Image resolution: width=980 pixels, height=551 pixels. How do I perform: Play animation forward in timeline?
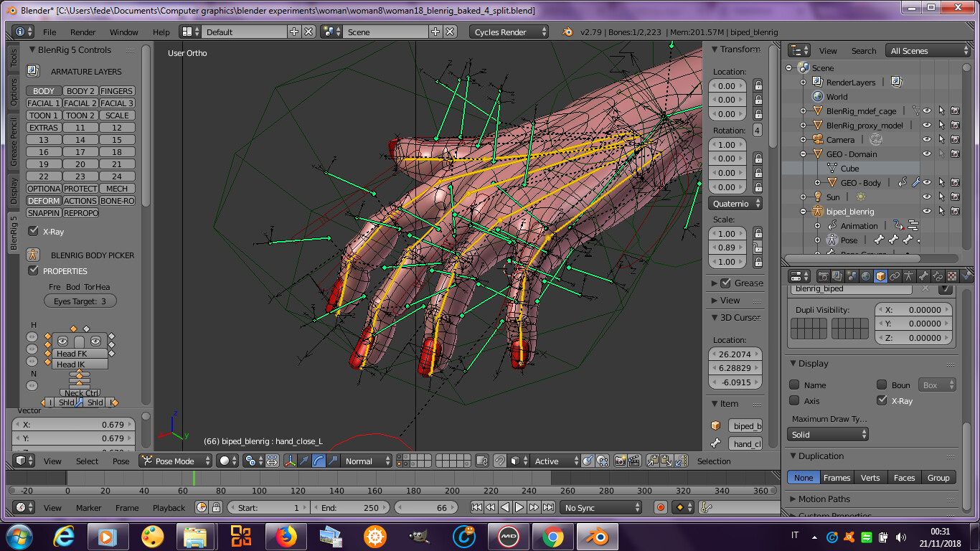coord(519,507)
